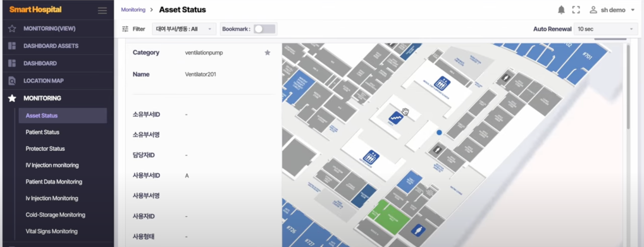Click the LOCATION MAP search icon
The image size is (644, 247).
click(x=12, y=81)
